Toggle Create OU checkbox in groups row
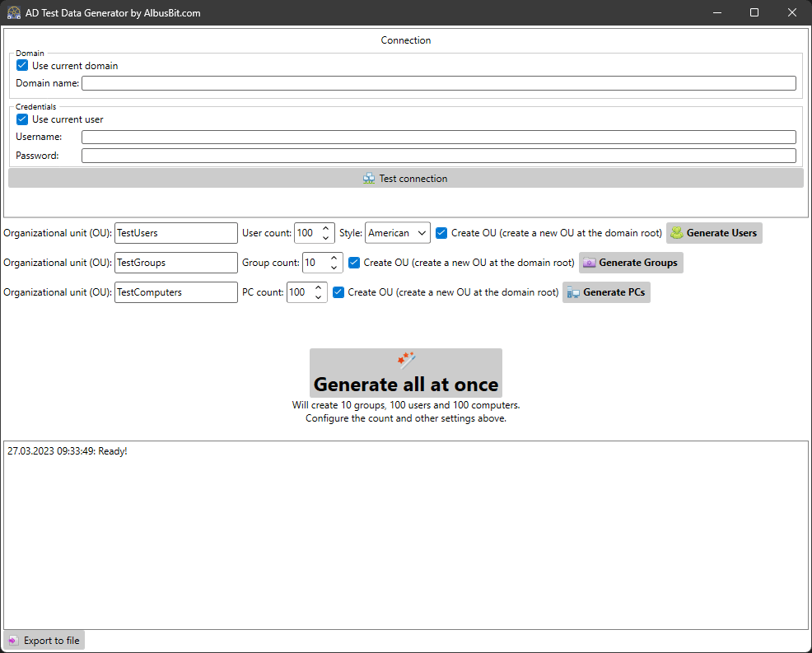Image resolution: width=812 pixels, height=653 pixels. pyautogui.click(x=353, y=263)
